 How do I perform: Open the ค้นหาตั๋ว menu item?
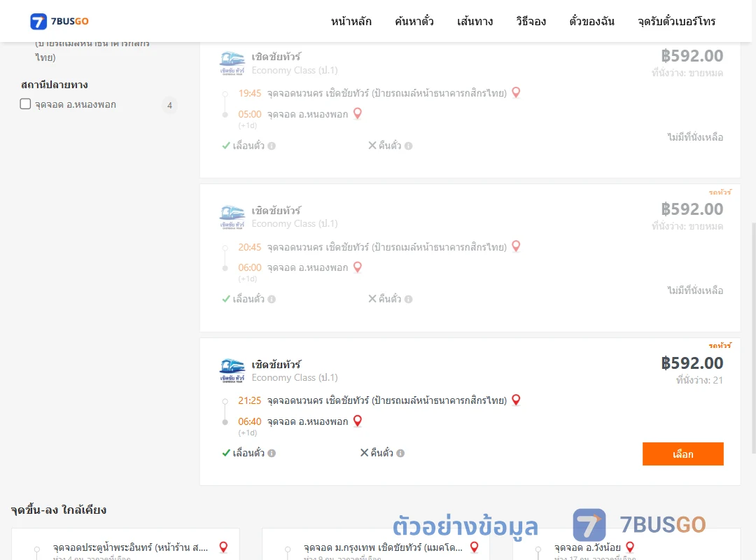414,21
